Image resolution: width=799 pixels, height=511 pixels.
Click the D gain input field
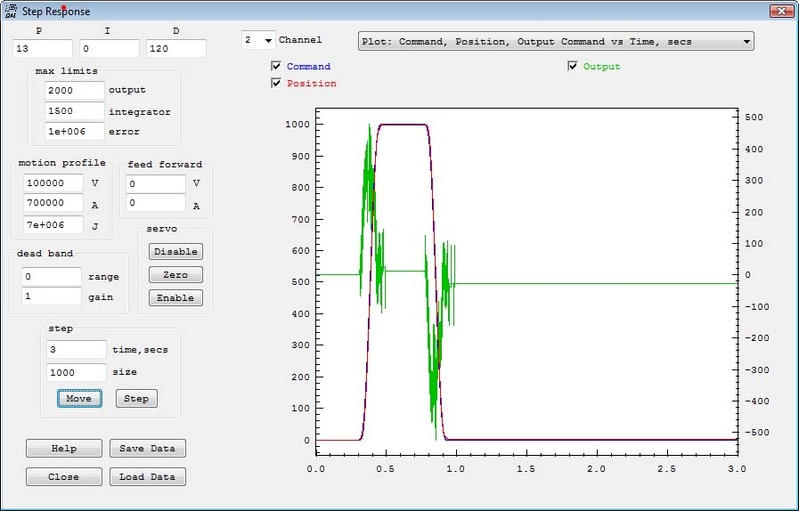click(175, 48)
